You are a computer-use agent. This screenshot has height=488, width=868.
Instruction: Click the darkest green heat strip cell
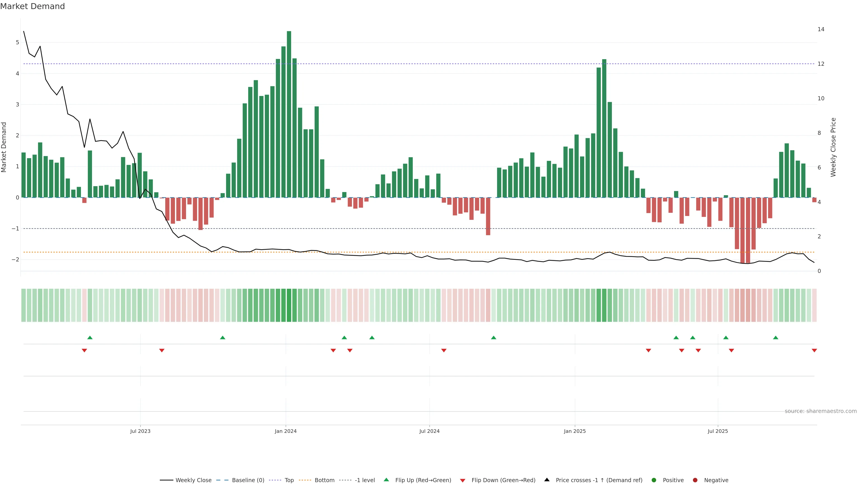click(x=289, y=305)
